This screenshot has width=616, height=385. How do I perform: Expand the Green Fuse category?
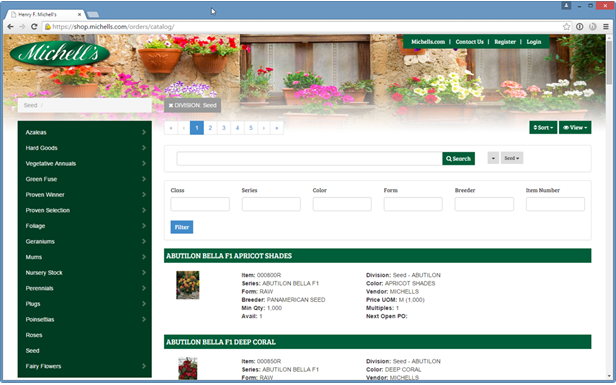pos(84,179)
